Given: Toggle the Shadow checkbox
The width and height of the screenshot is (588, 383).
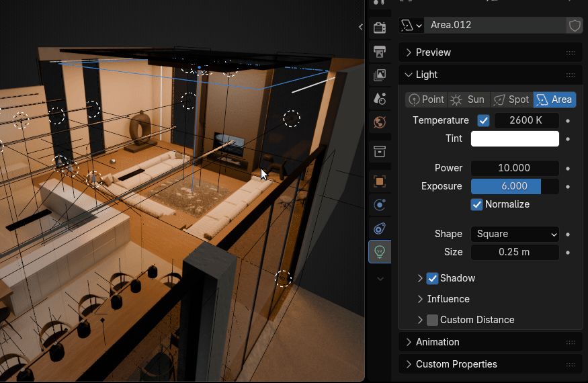Looking at the screenshot, I should pos(432,278).
